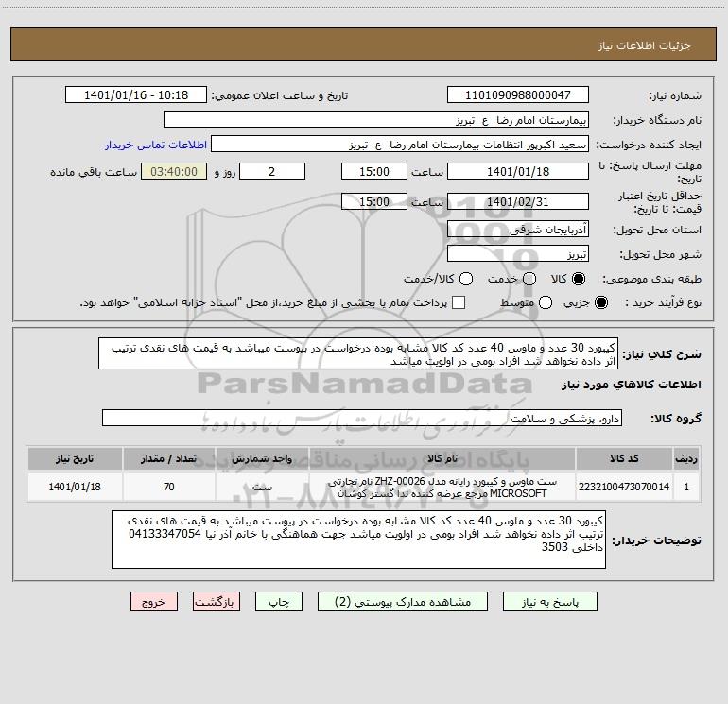Viewport: 728px width, 704px height.
Task: Click the نام دستگاه خریدار field
Action: (376, 119)
